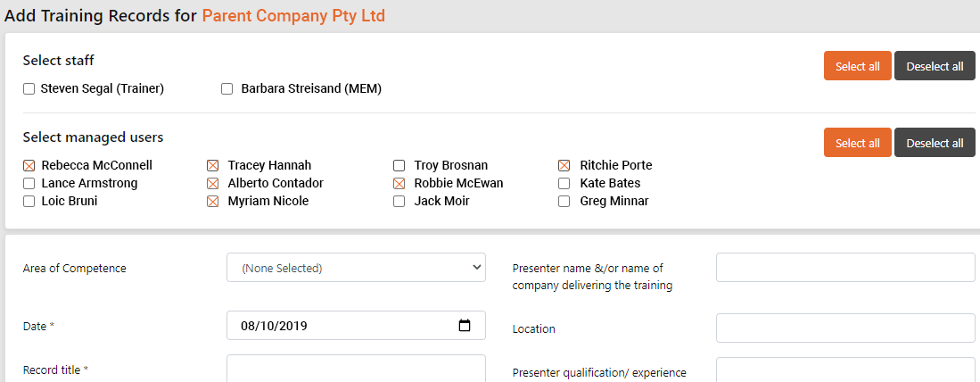Open the calendar picker in Date field
980x382 pixels.
[465, 325]
